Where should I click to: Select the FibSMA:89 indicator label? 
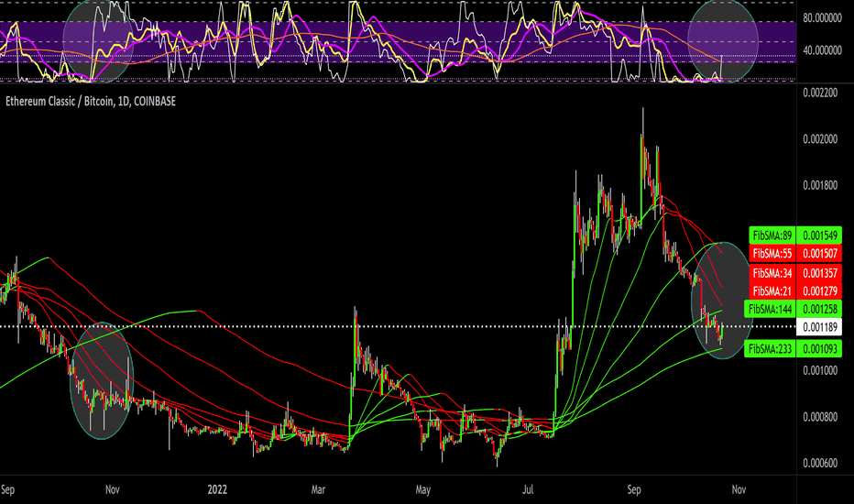click(772, 236)
